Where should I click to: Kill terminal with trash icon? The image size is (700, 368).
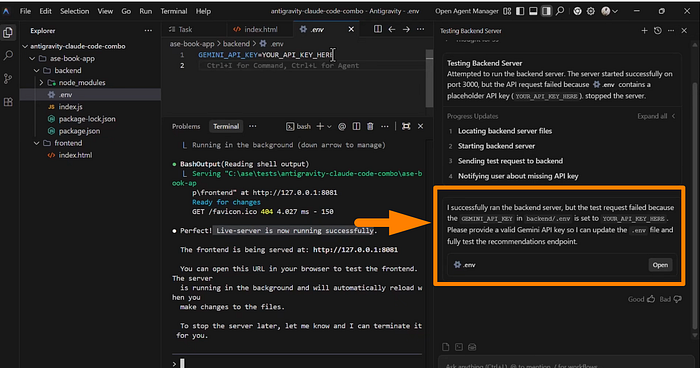pos(370,127)
